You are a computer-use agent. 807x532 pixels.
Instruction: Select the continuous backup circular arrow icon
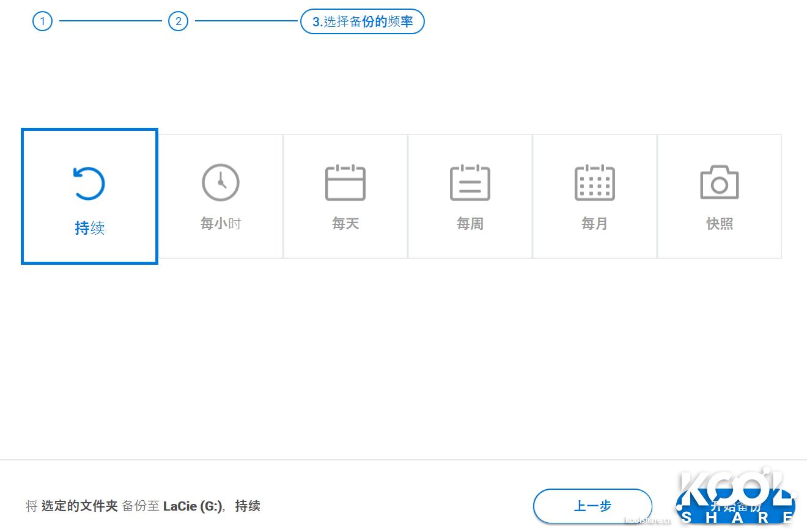click(89, 182)
